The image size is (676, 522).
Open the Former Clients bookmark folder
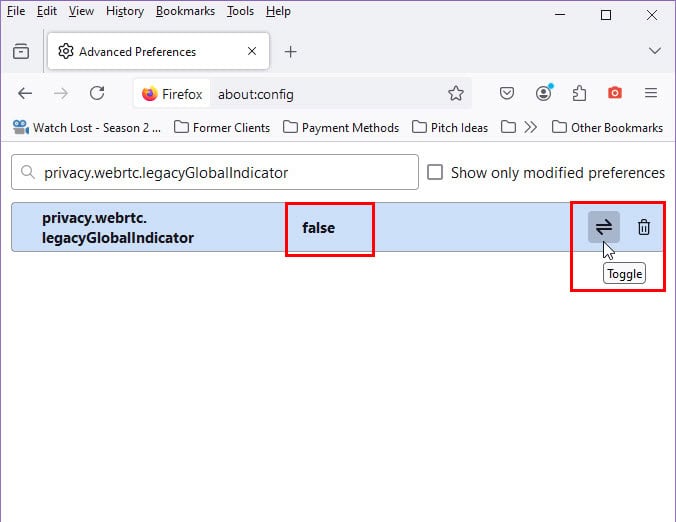(x=222, y=128)
